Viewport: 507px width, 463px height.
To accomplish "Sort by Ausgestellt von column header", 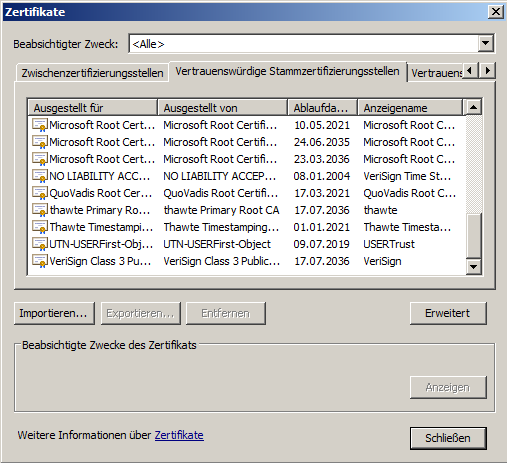I will [x=223, y=108].
